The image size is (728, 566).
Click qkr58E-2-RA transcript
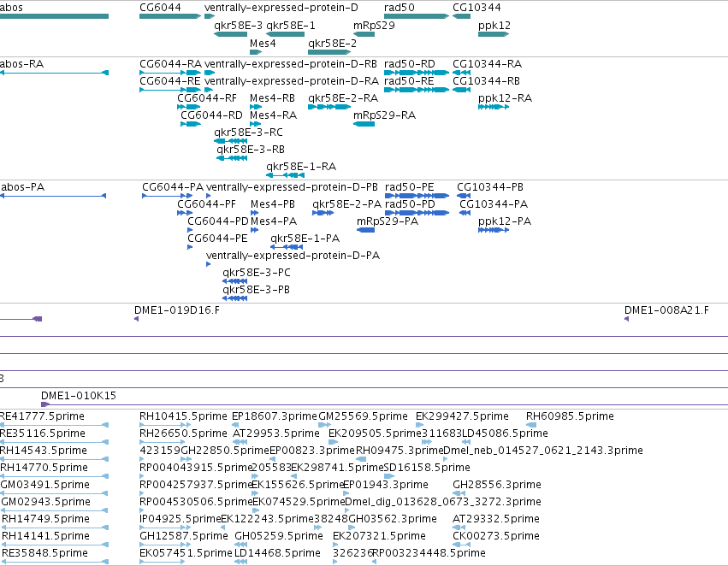329,107
